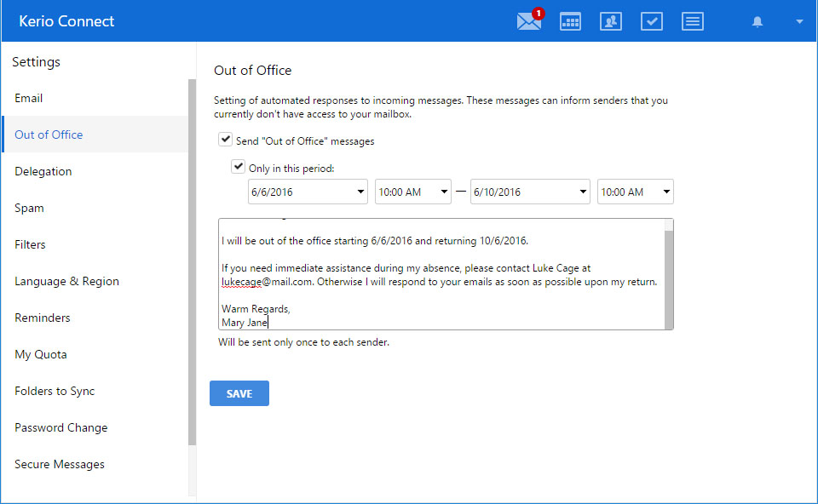Click the Out of Office page heading

[x=252, y=71]
